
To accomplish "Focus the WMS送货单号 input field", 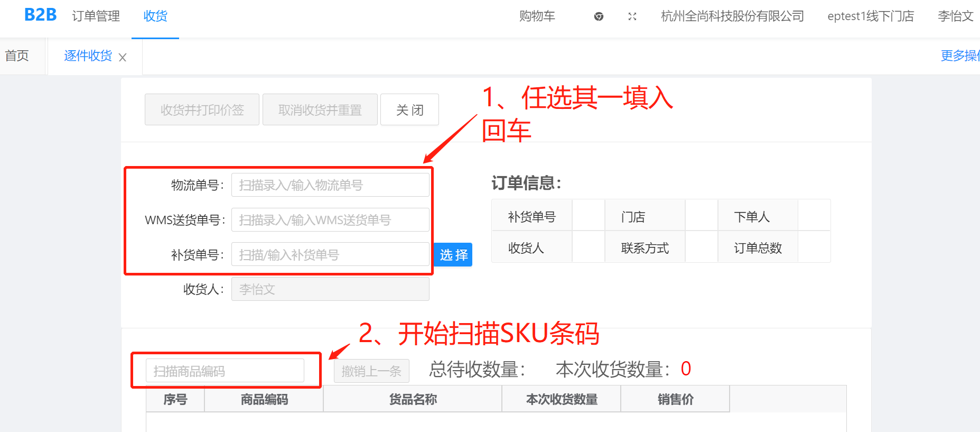I will [x=330, y=219].
